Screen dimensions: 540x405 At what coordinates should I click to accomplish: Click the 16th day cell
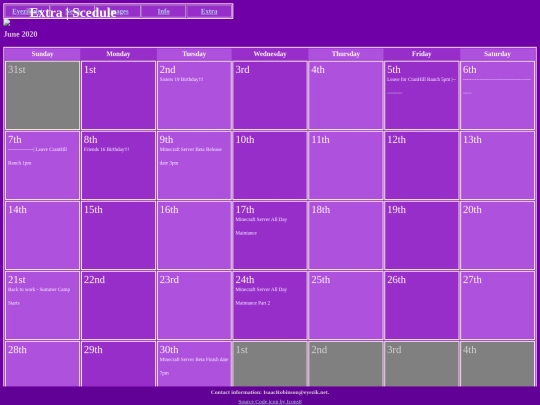coord(194,235)
